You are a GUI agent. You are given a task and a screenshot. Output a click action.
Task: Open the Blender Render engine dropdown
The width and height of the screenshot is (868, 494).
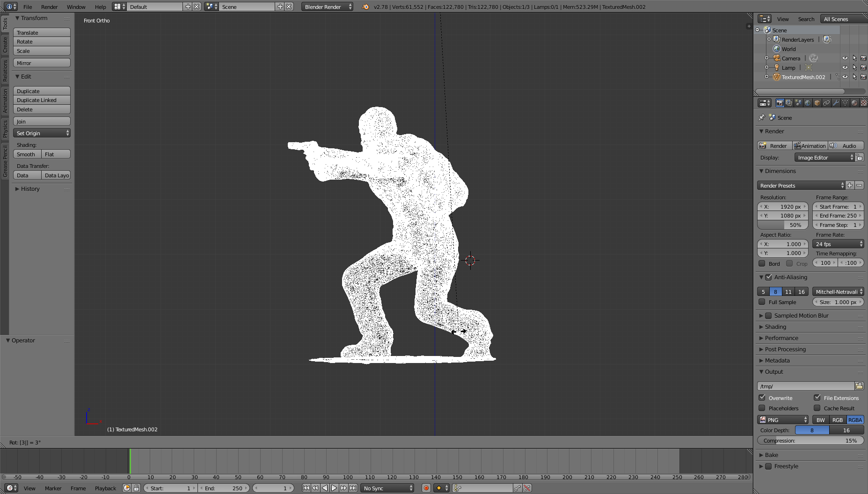(327, 7)
